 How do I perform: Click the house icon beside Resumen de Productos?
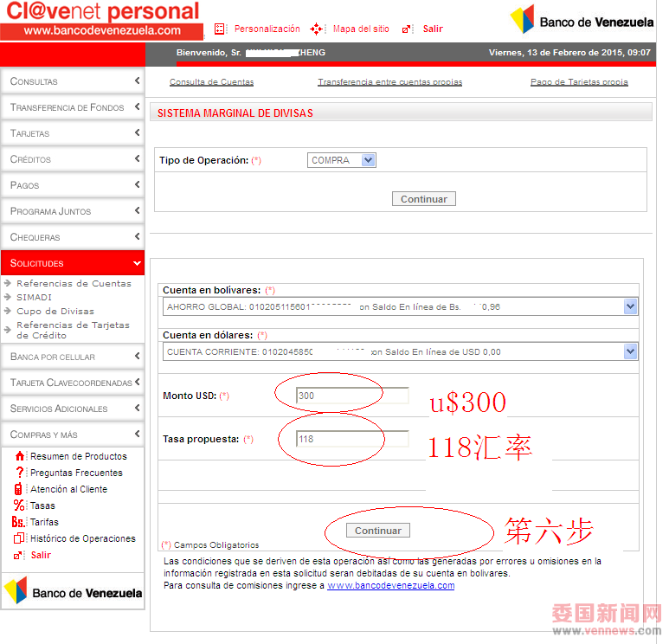[x=20, y=456]
